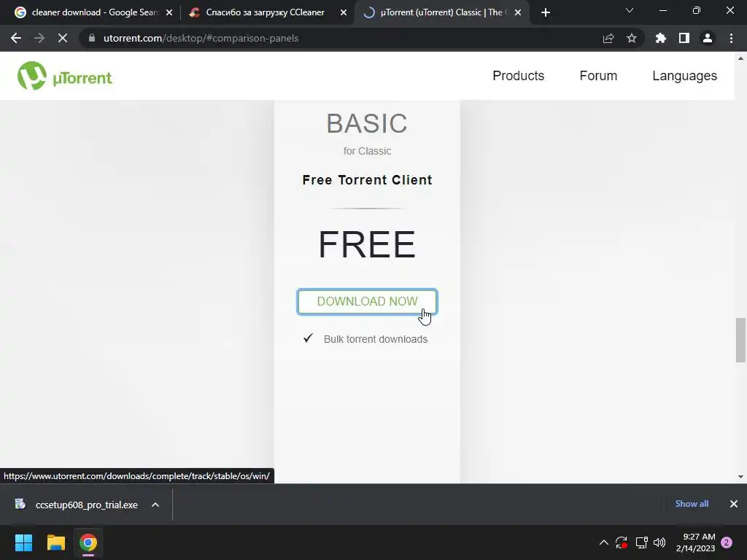
Task: Click the scrollbar down arrow
Action: tap(740, 477)
